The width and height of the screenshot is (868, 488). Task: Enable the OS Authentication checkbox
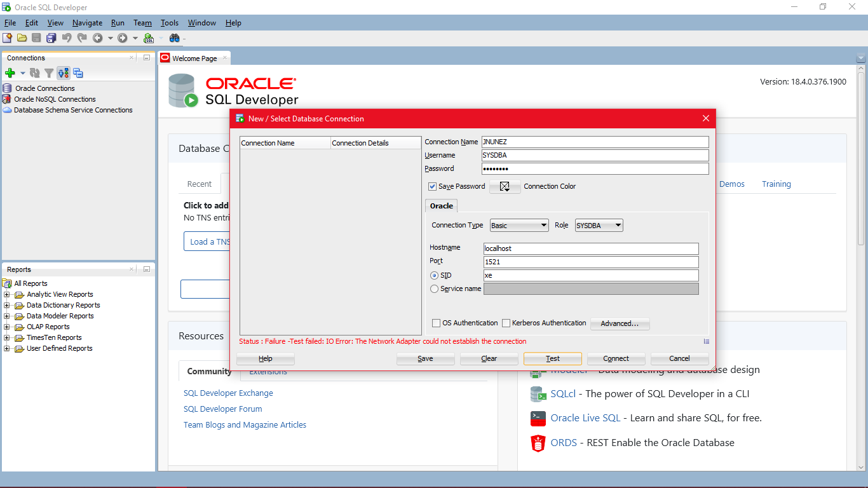[437, 323]
